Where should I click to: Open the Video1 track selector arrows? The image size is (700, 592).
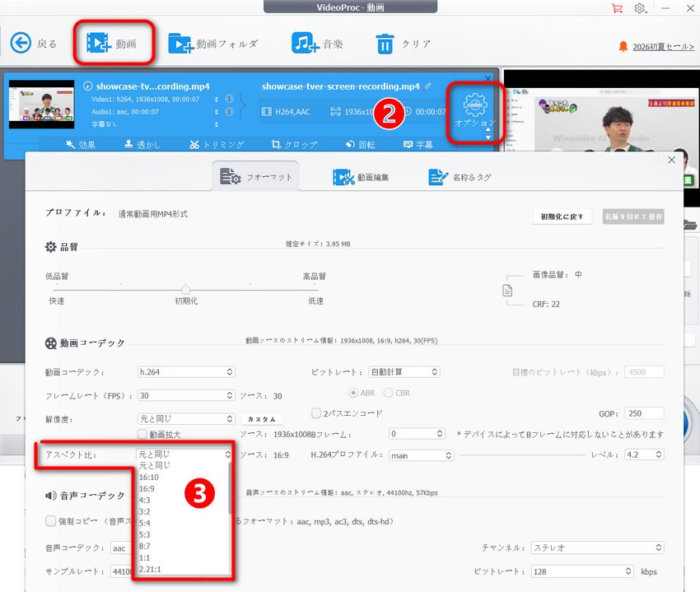[x=216, y=99]
